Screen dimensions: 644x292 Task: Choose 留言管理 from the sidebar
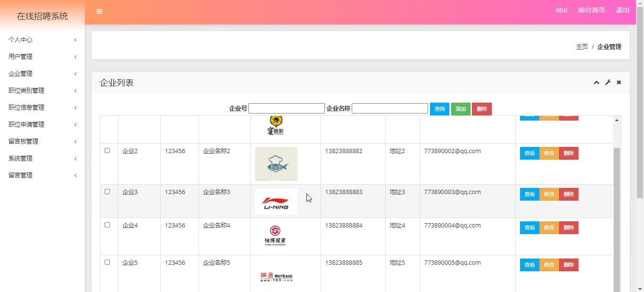[x=42, y=175]
